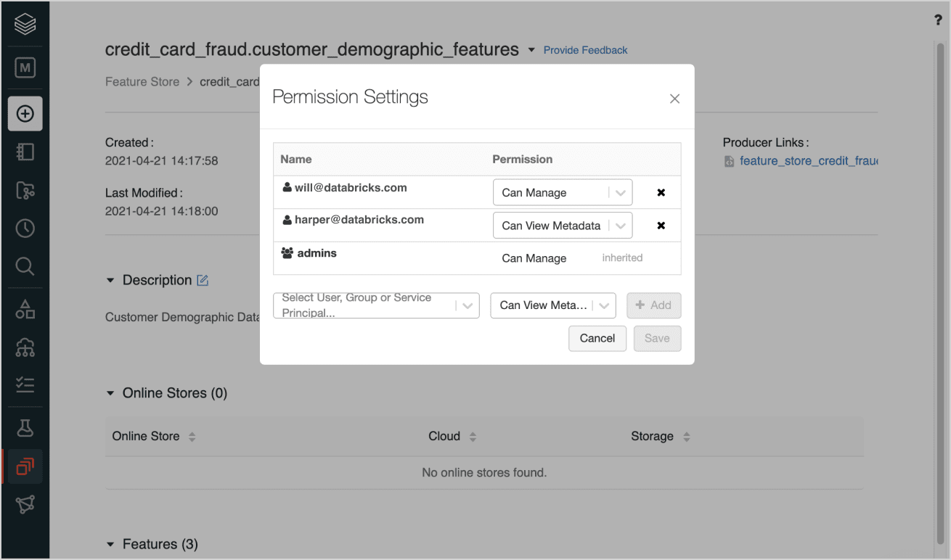Open the Recents clock icon
This screenshot has width=951, height=560.
25,228
